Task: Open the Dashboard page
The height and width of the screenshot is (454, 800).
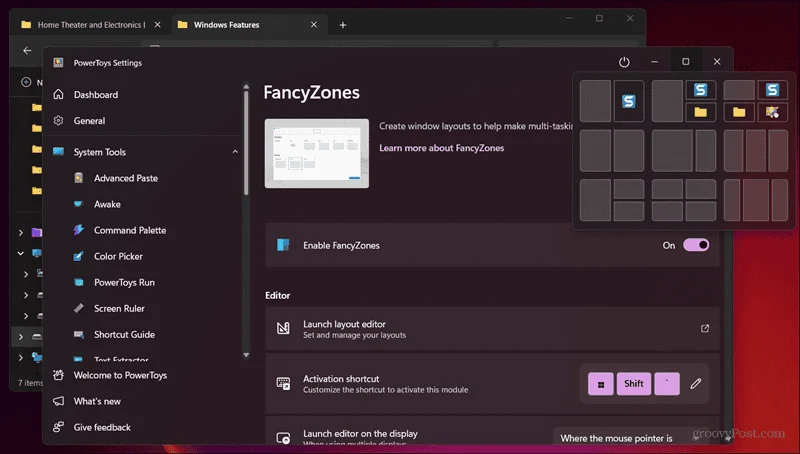Action: point(95,94)
